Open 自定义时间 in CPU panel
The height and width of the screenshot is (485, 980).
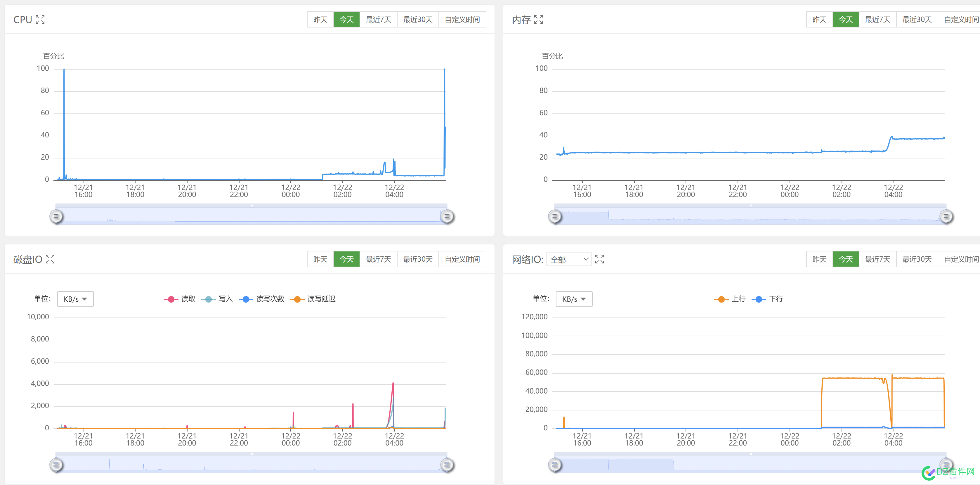[x=462, y=19]
